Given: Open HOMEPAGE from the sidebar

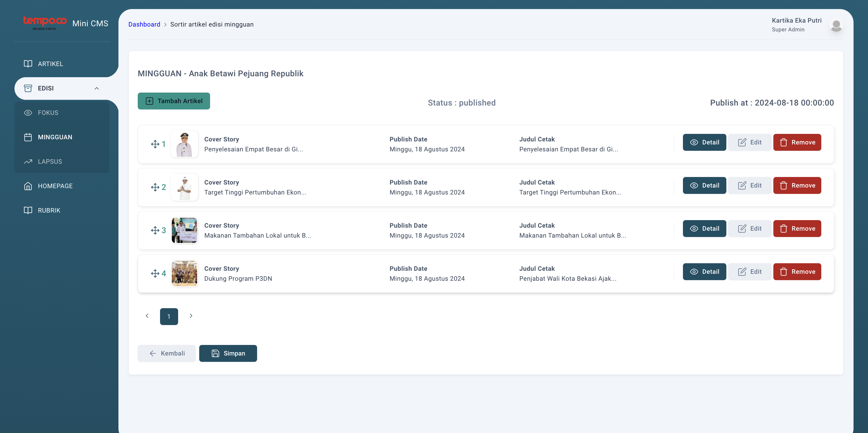Looking at the screenshot, I should click(x=55, y=186).
